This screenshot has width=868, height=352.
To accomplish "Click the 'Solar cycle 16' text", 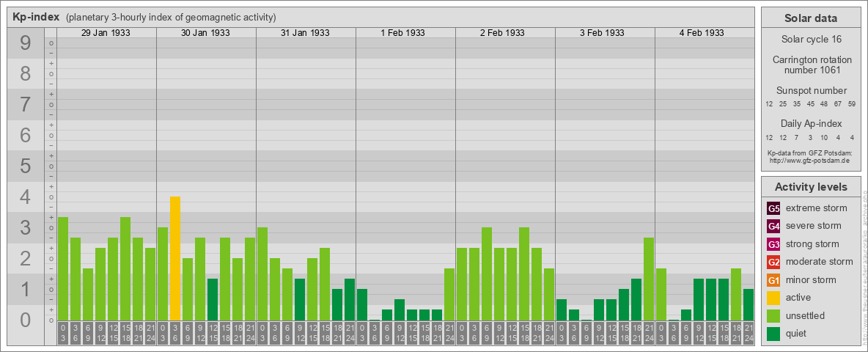I will (x=811, y=40).
